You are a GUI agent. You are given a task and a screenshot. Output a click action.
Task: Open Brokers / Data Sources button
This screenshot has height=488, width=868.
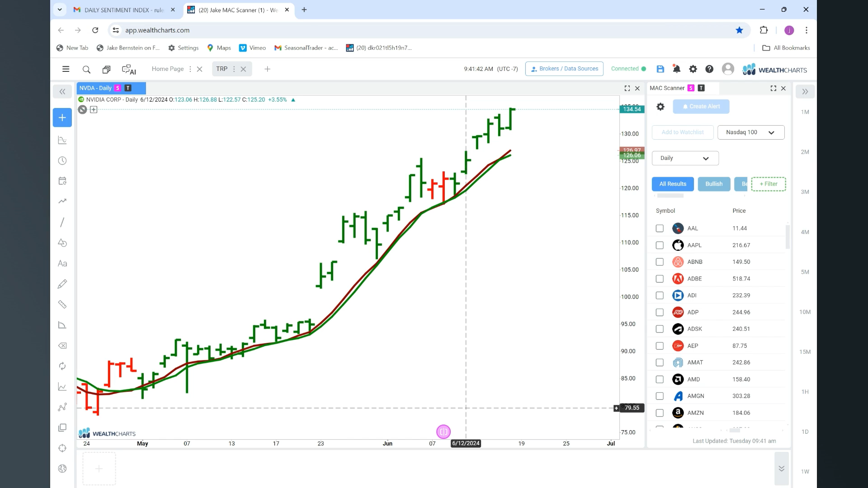(x=564, y=69)
